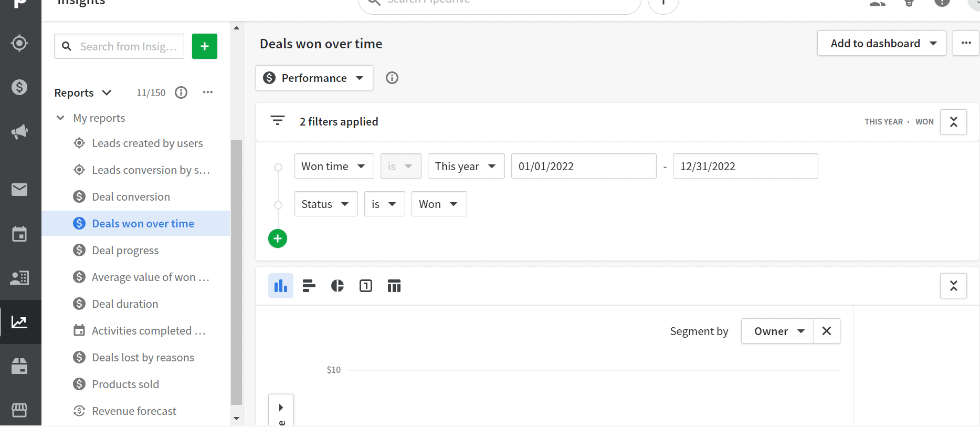This screenshot has height=427, width=980.
Task: Open the "This year" timeframe dropdown
Action: pos(466,166)
